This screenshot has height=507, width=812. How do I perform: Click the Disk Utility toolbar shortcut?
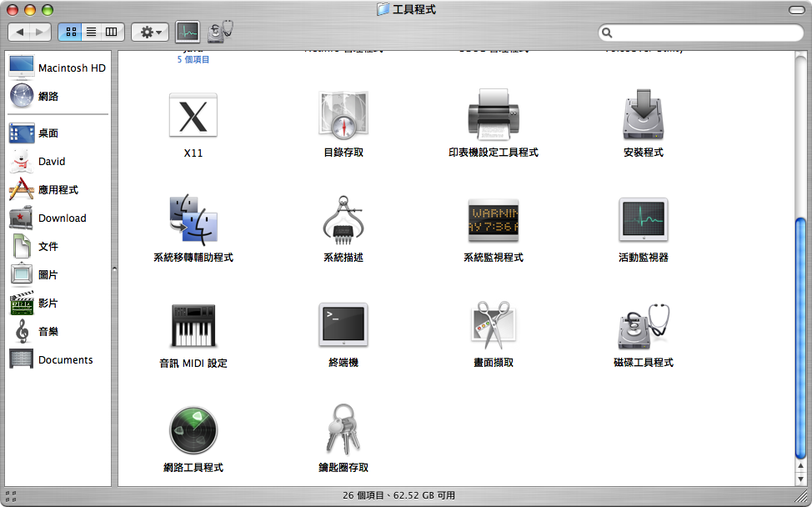220,32
